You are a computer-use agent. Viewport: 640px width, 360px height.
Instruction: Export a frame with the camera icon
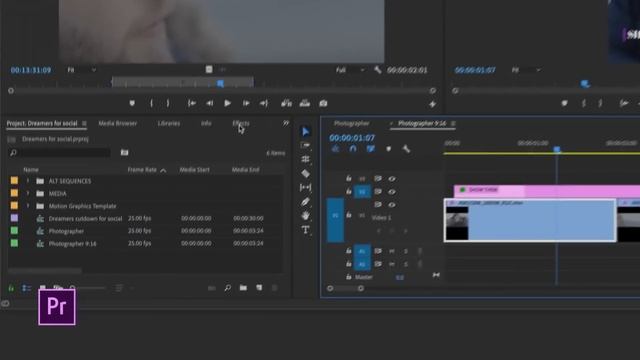click(323, 104)
